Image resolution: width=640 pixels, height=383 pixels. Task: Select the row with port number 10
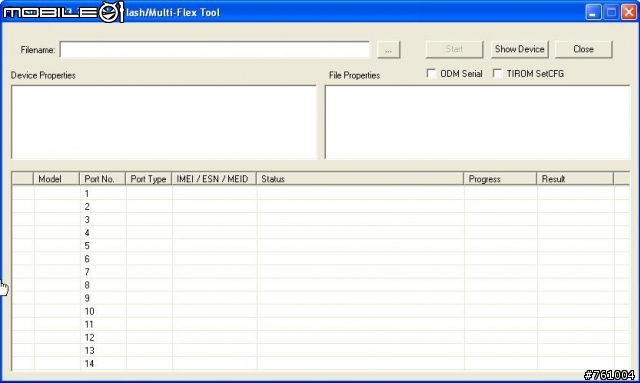(x=321, y=311)
